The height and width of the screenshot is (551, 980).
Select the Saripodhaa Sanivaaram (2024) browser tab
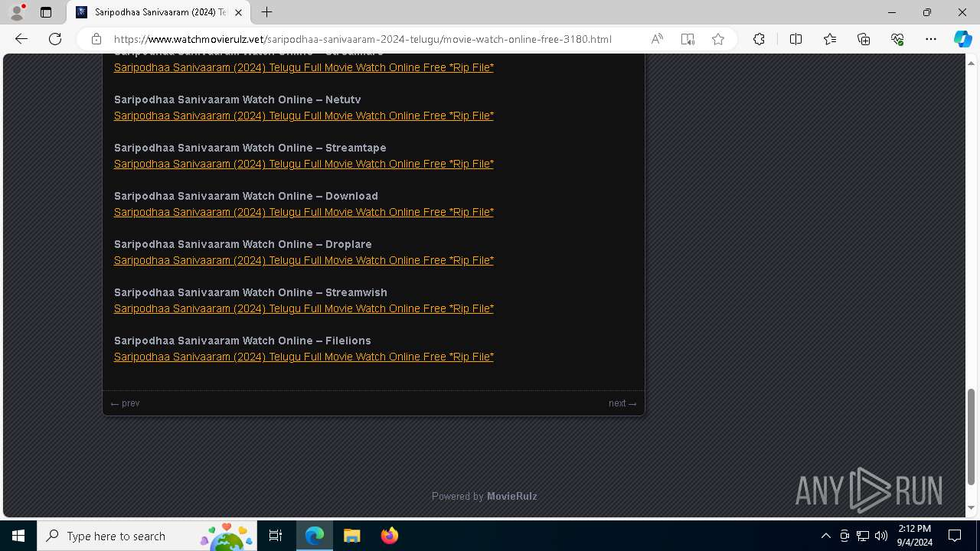coord(158,12)
